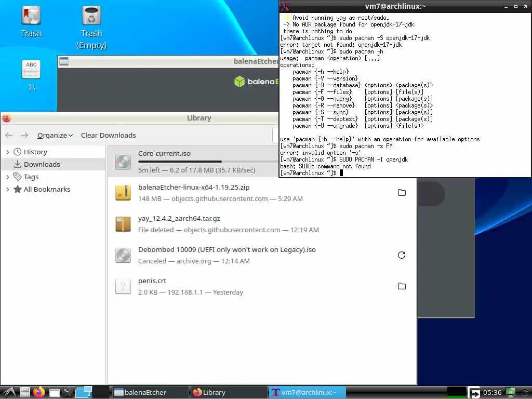The width and height of the screenshot is (532, 399).
Task: Open the ABC text file desktop icon
Action: pyautogui.click(x=31, y=69)
